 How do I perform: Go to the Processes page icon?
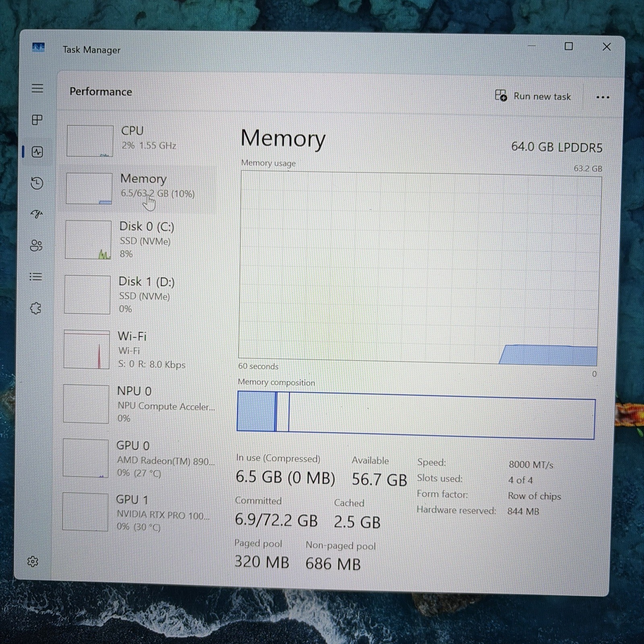pos(37,120)
